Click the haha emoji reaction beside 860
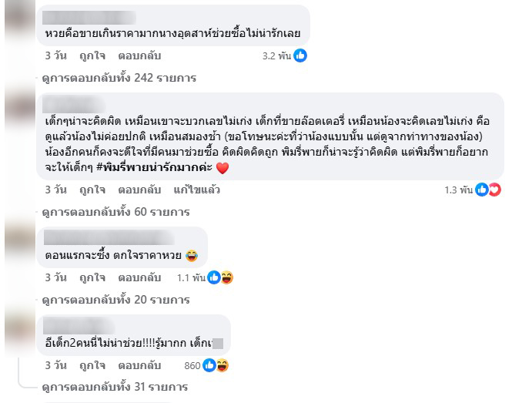This screenshot has height=403, width=532. click(x=222, y=365)
